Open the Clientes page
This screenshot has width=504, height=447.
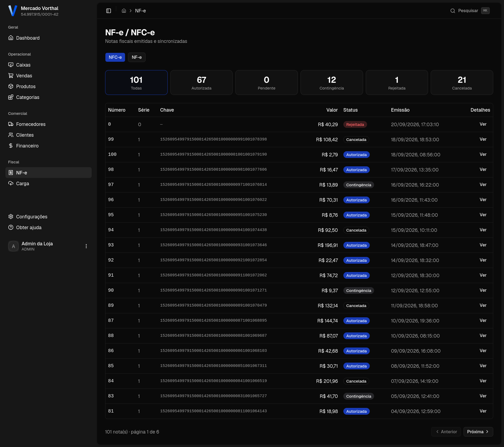[49, 135]
